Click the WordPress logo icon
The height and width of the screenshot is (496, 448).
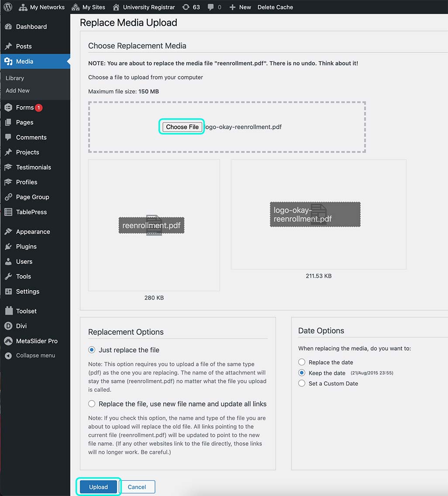pyautogui.click(x=8, y=7)
